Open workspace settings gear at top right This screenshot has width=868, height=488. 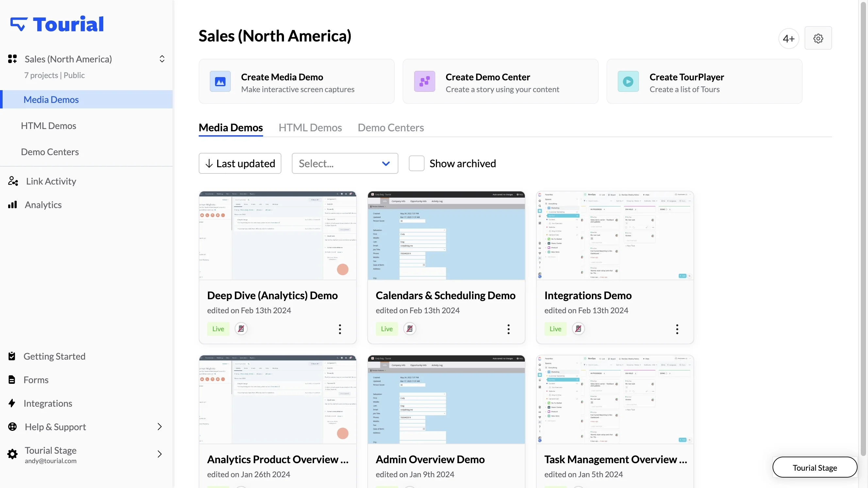point(818,39)
